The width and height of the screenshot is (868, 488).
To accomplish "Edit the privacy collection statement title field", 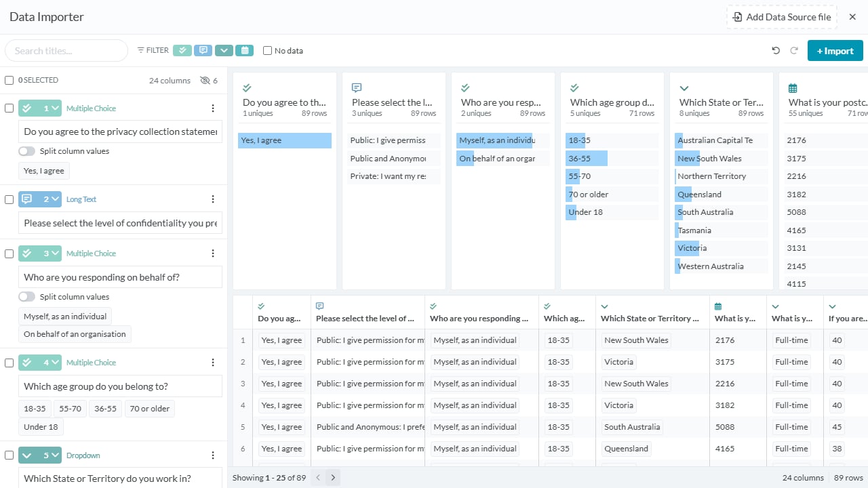I will (x=120, y=131).
